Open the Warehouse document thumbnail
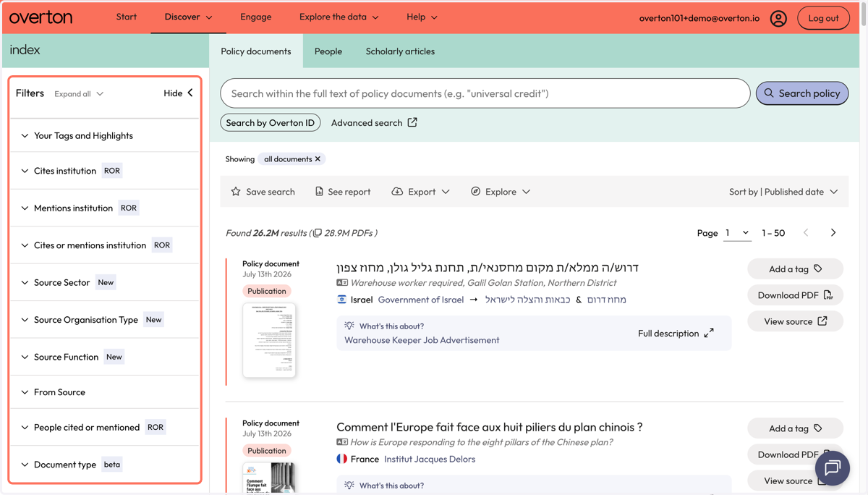 click(269, 340)
